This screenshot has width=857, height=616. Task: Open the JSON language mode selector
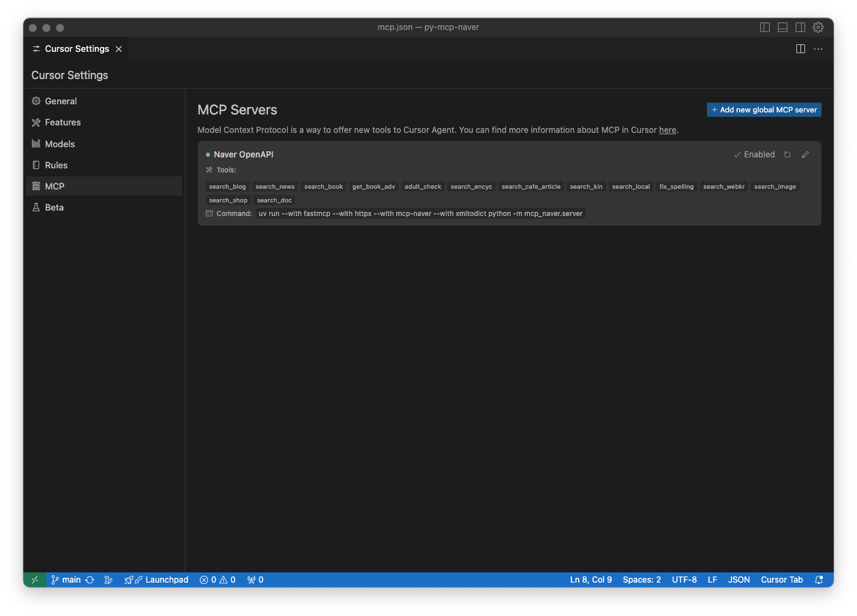tap(738, 579)
